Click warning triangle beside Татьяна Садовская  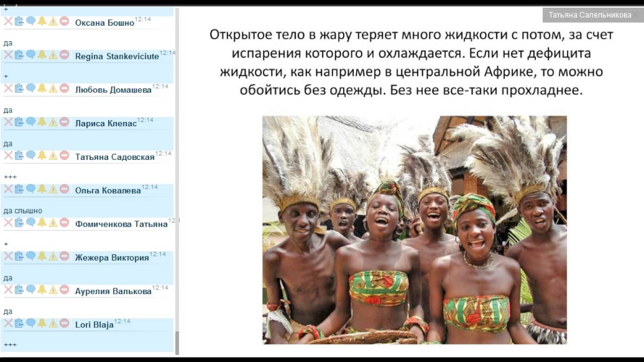pos(53,155)
